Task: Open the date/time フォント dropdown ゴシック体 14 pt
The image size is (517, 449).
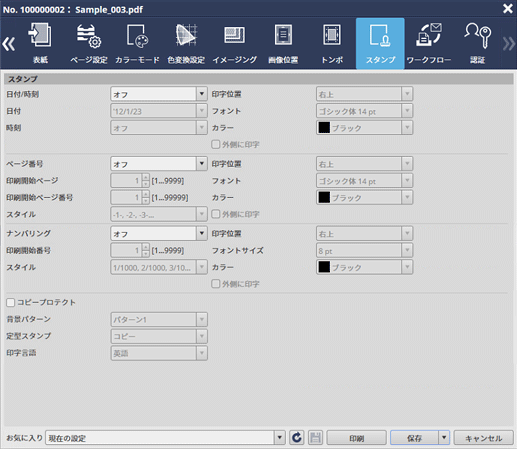Action: click(364, 111)
